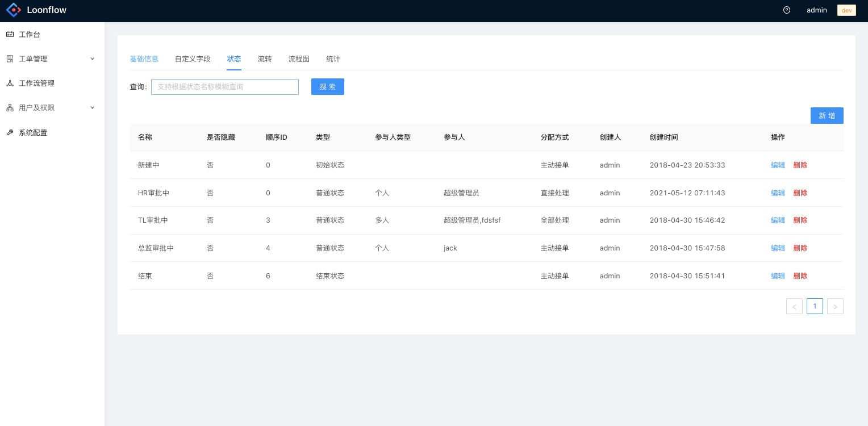Select the 工作流管理 icon in sidebar
Viewport: 868px width, 426px height.
9,83
